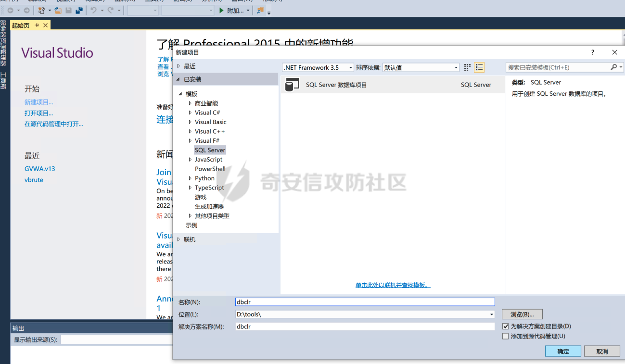Enable 添加到源代码管理 checkbox

[x=505, y=336]
